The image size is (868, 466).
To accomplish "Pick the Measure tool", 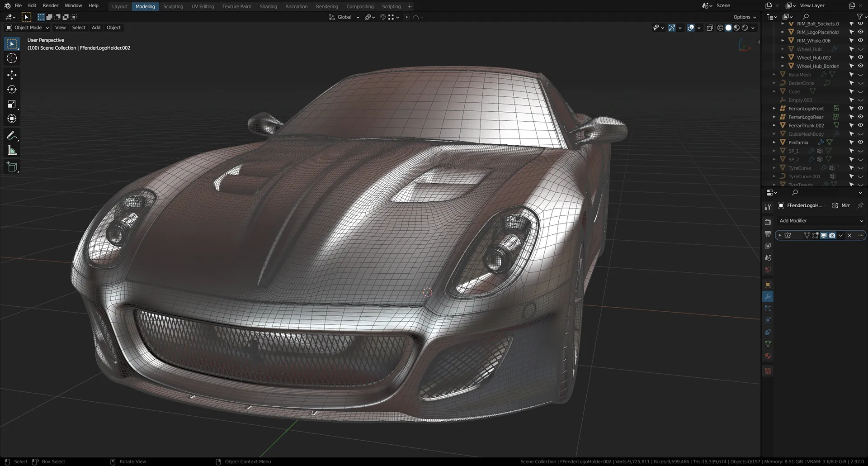I will 12,151.
